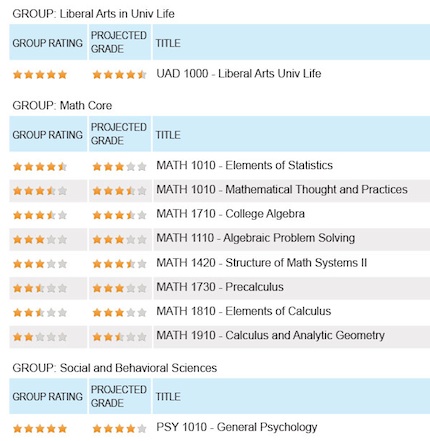Click projected grade stars for UAD 1000
430x441 pixels.
(x=119, y=75)
